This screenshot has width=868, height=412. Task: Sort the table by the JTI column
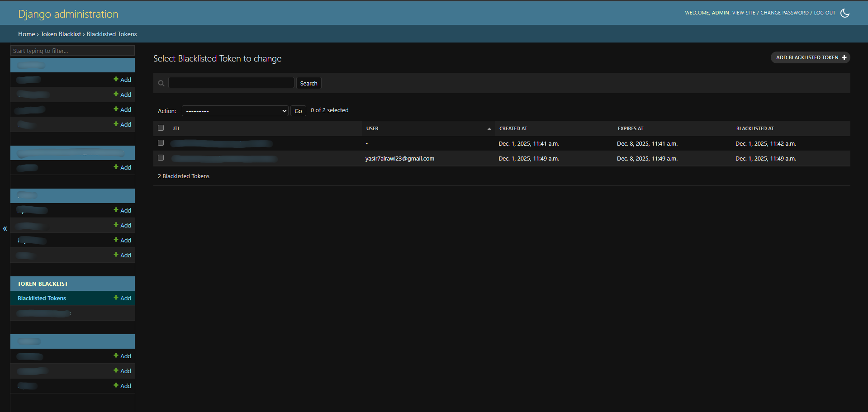[176, 129]
